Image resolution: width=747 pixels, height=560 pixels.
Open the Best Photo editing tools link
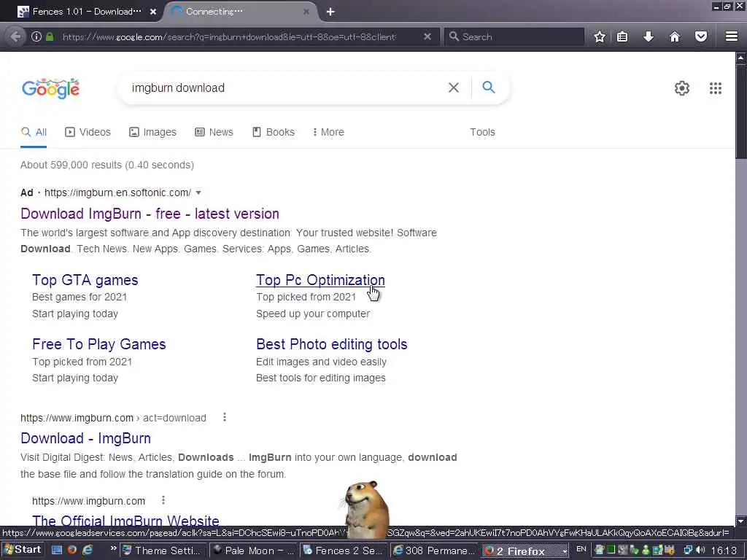(332, 344)
